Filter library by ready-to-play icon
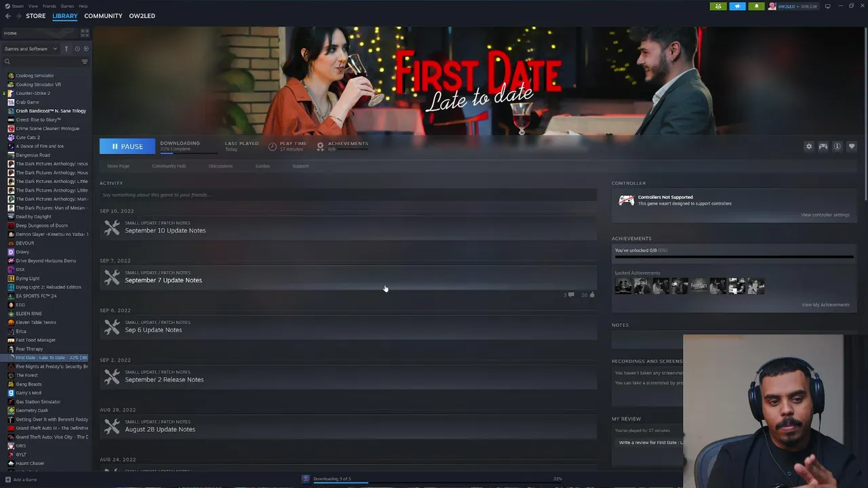The width and height of the screenshot is (868, 488). point(85,49)
